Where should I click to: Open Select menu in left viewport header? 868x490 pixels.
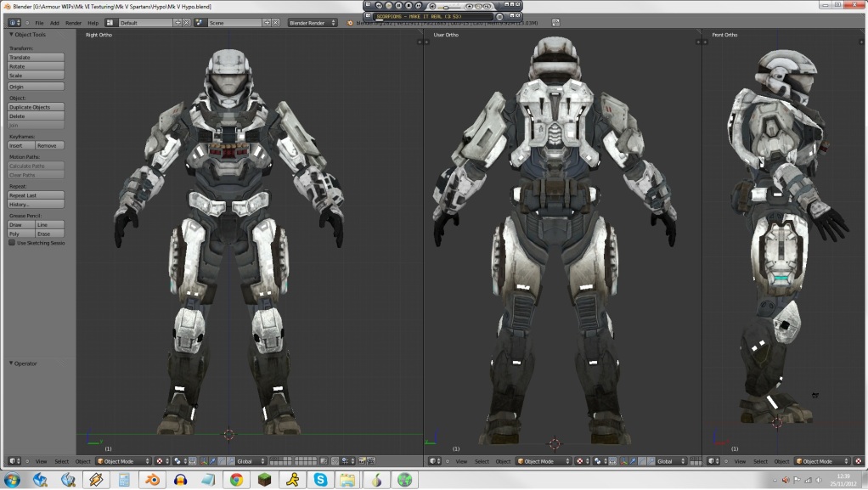click(61, 461)
